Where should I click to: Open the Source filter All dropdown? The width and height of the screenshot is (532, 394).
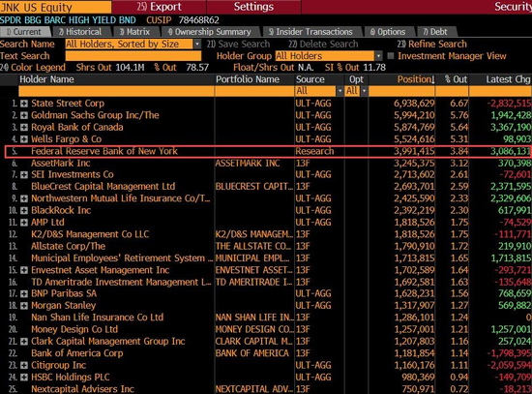tap(340, 91)
